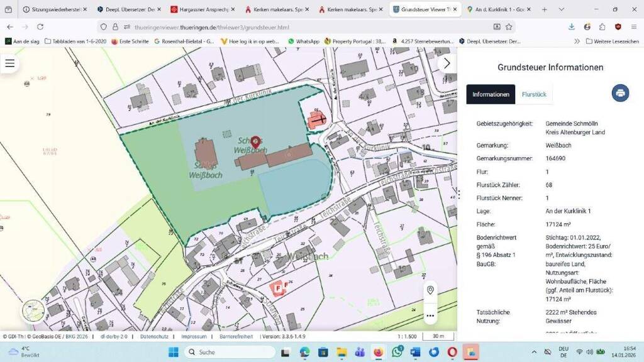This screenshot has height=362, width=644.
Task: Select the Informationen tab
Action: coord(491,94)
